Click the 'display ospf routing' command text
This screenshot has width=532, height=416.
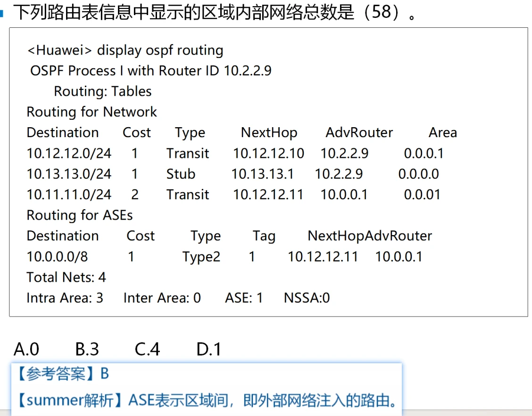click(x=160, y=50)
